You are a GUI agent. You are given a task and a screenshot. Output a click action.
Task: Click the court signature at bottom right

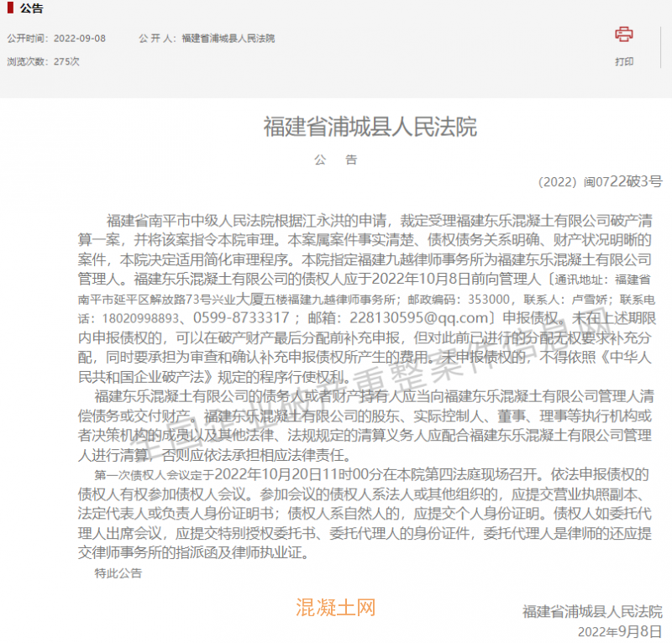591,611
